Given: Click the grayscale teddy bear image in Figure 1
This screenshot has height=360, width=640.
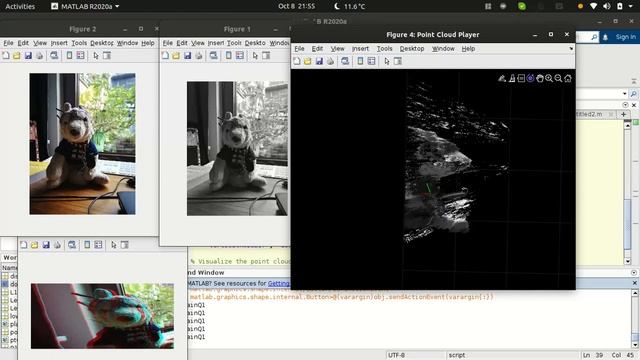Looking at the screenshot, I should click(238, 148).
